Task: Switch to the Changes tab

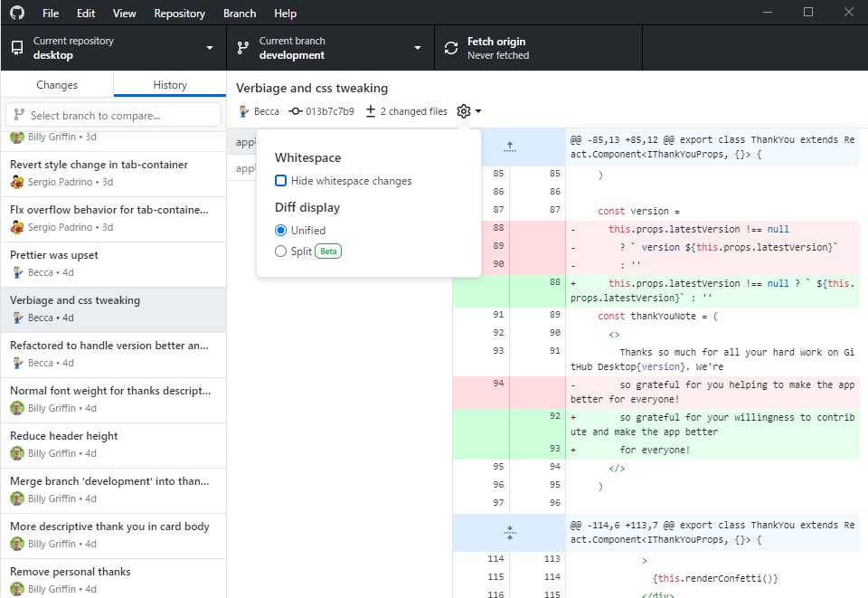Action: (56, 84)
